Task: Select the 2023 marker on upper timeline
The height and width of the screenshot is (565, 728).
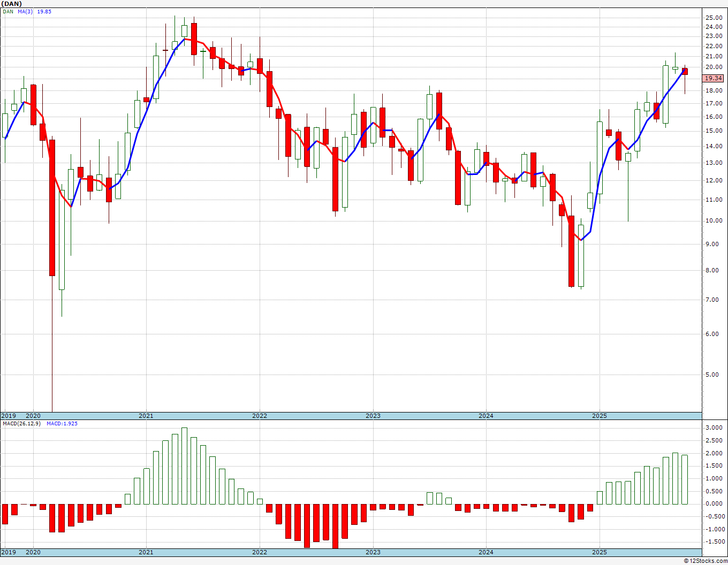Action: 373,416
